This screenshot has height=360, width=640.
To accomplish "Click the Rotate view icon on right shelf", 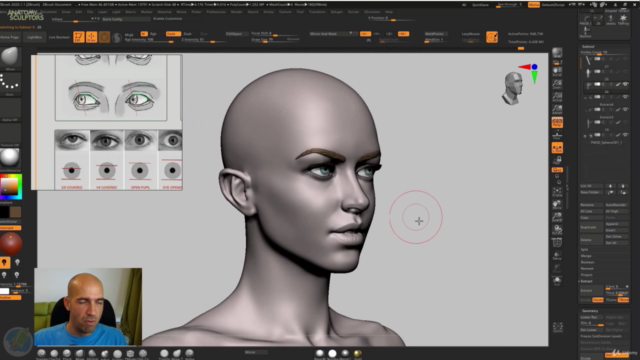I will (557, 230).
